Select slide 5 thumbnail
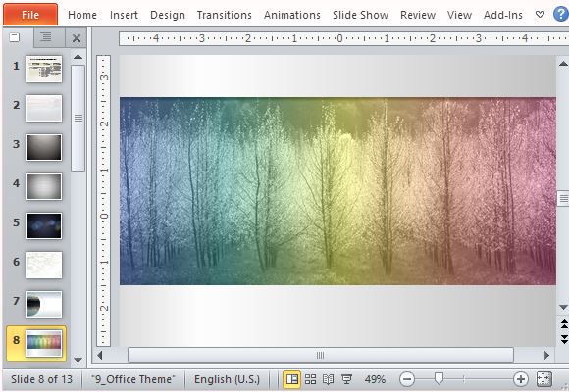 (x=44, y=225)
